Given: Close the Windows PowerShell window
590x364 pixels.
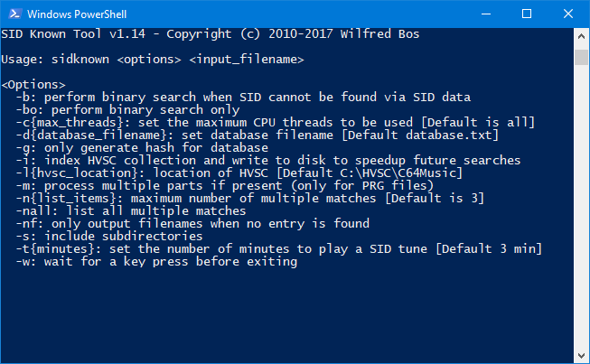Looking at the screenshot, I should [x=568, y=14].
